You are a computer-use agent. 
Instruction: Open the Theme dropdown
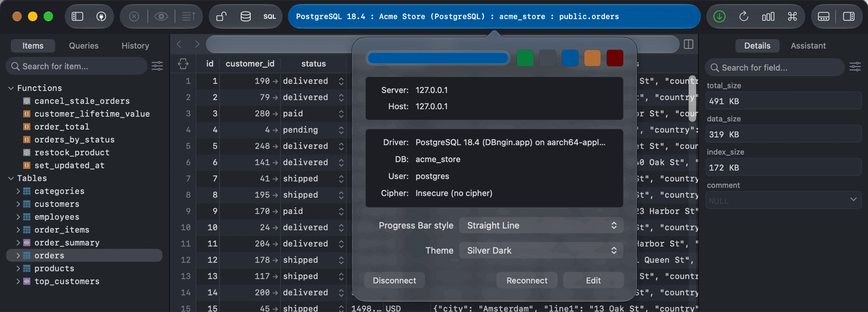tap(541, 250)
